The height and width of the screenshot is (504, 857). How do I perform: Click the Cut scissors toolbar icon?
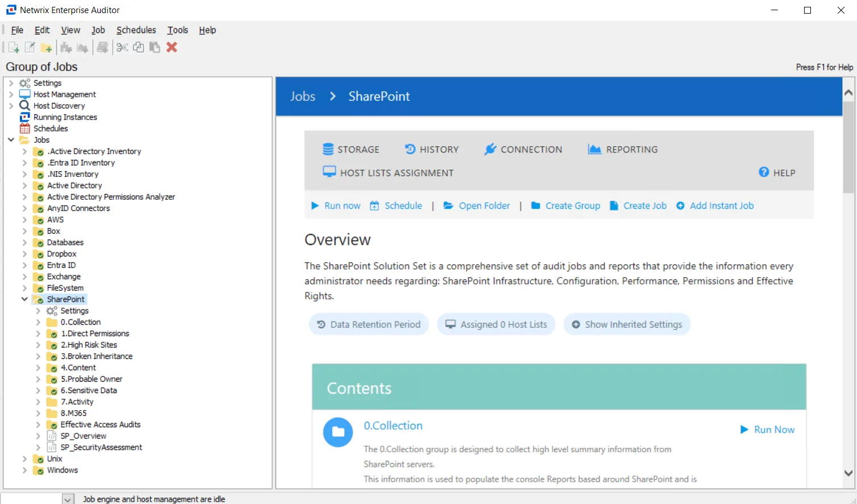tap(122, 47)
